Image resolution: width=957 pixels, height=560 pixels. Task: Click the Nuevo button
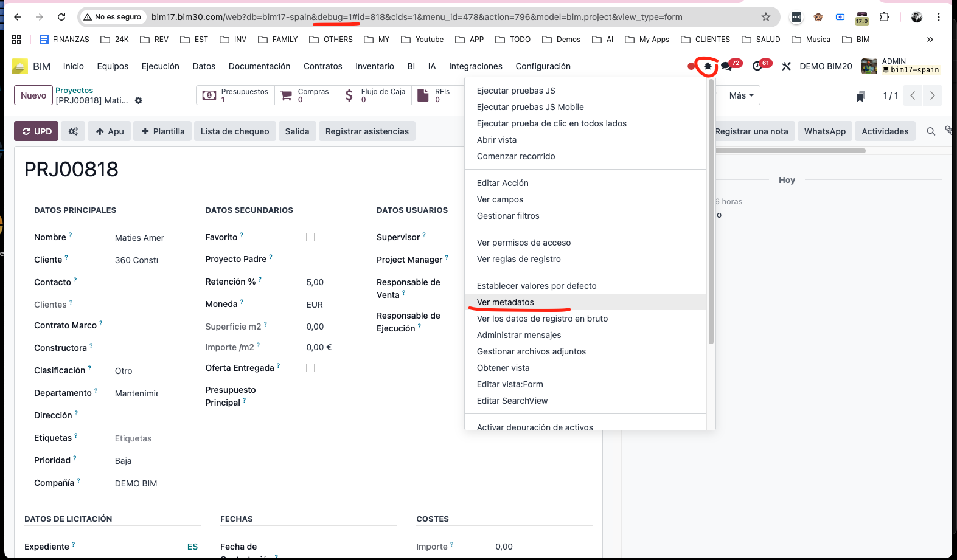(x=33, y=95)
